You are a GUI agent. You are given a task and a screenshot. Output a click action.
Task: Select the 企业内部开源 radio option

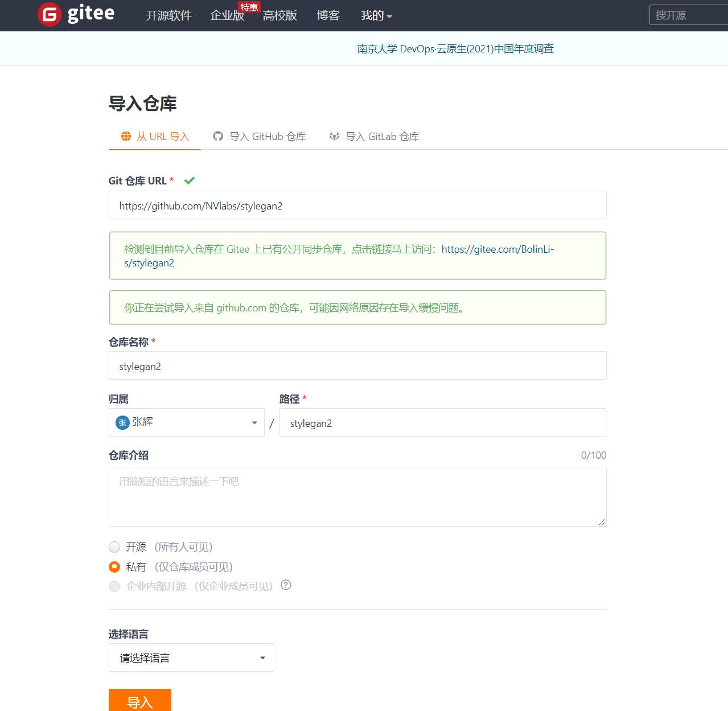coord(114,586)
